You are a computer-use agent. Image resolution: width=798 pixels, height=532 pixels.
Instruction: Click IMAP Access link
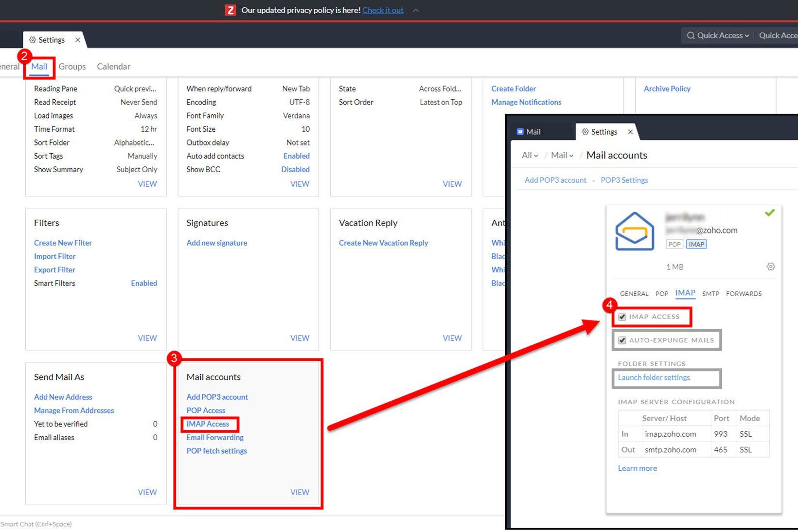click(208, 424)
